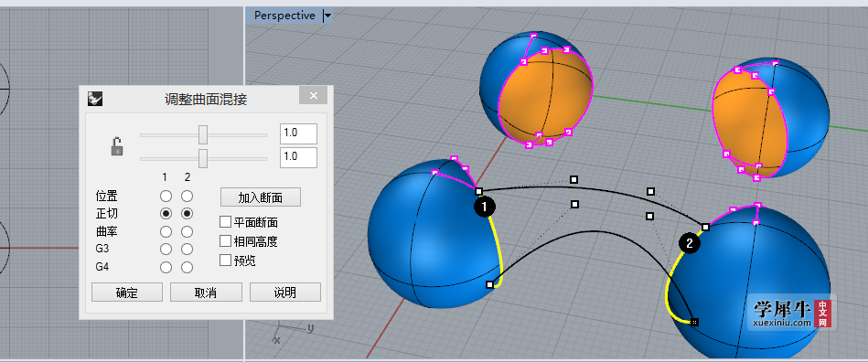Click the second blend slider handle
The image size is (868, 362).
point(203,158)
